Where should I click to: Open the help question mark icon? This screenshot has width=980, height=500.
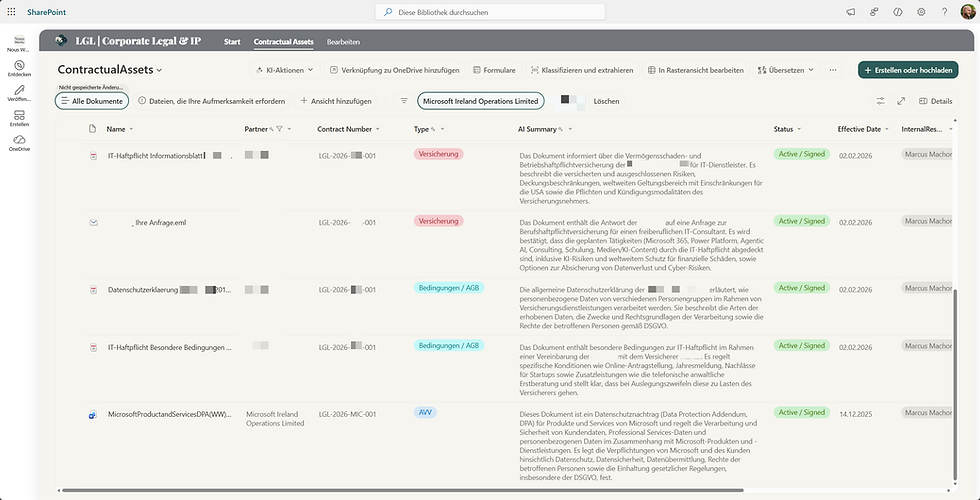(944, 12)
